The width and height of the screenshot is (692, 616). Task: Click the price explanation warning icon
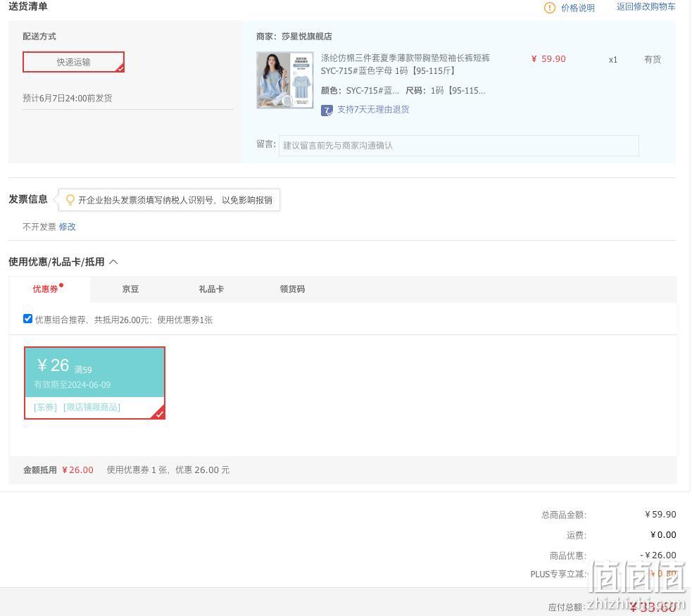[x=550, y=8]
